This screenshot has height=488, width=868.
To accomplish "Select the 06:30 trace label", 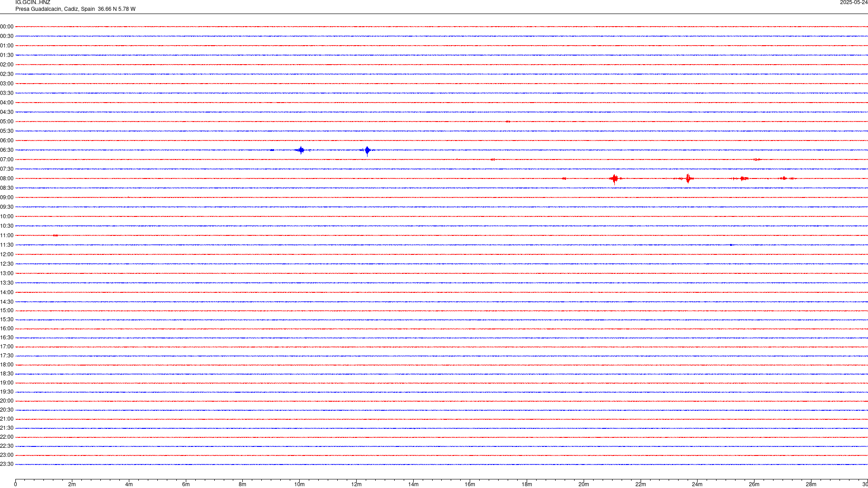I will 7,150.
